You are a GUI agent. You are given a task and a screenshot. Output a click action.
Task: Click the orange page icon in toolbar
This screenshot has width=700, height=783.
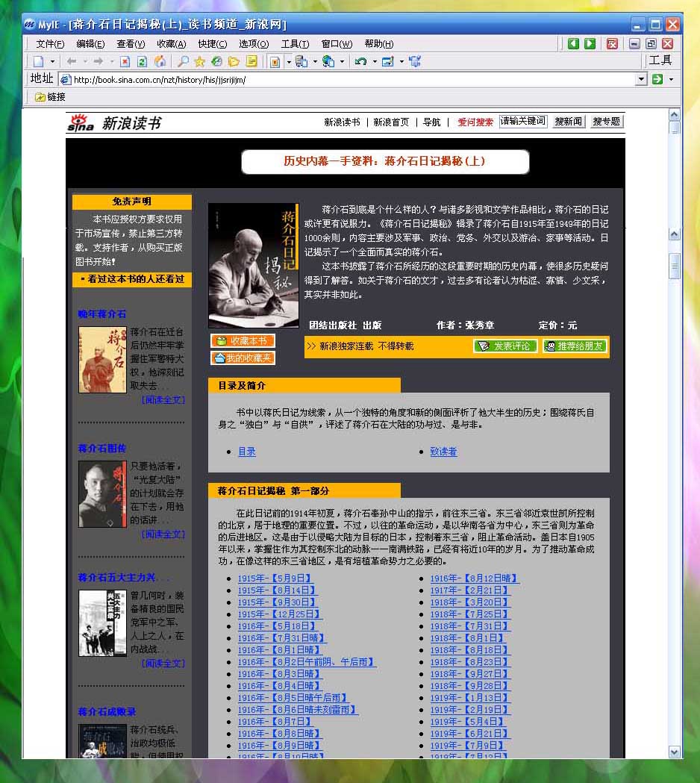pyautogui.click(x=275, y=62)
